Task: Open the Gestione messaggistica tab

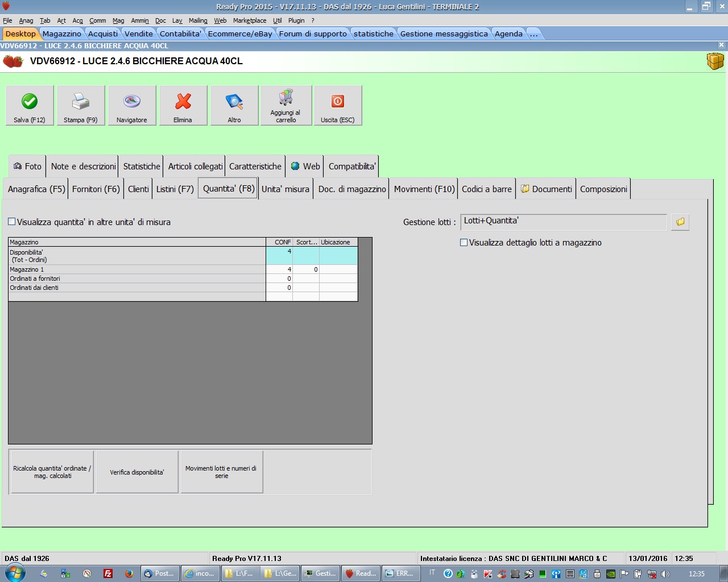Action: click(444, 34)
